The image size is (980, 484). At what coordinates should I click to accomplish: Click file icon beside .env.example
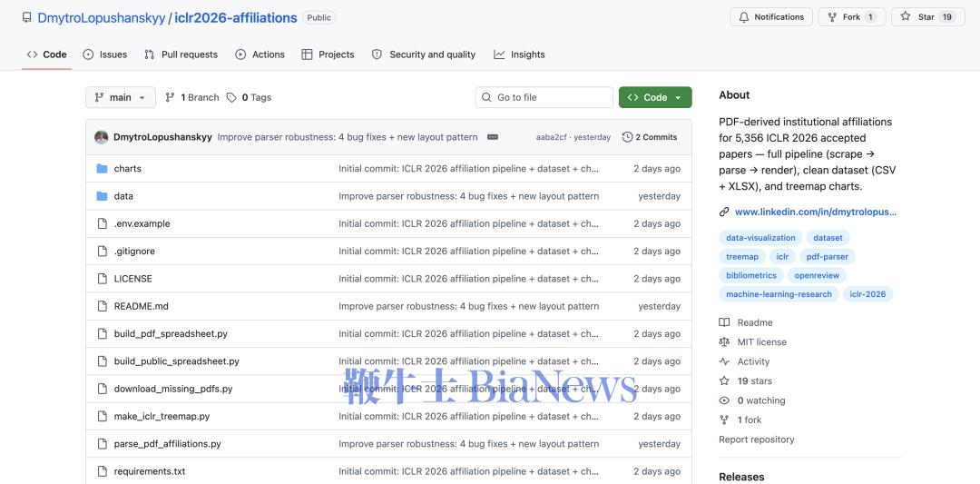tap(102, 224)
